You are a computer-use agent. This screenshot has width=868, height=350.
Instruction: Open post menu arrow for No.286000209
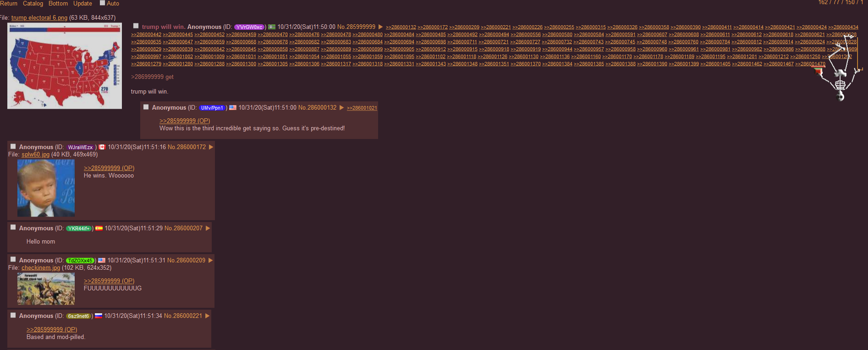click(211, 261)
